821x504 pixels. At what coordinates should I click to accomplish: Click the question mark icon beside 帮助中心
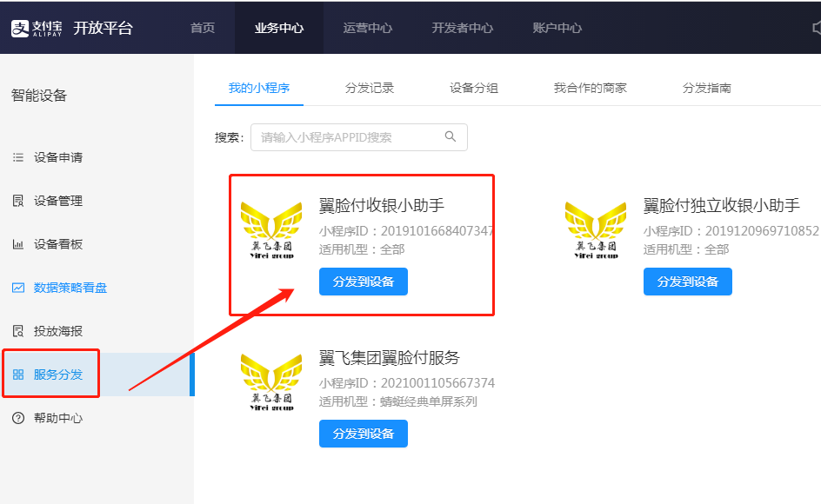pos(18,418)
